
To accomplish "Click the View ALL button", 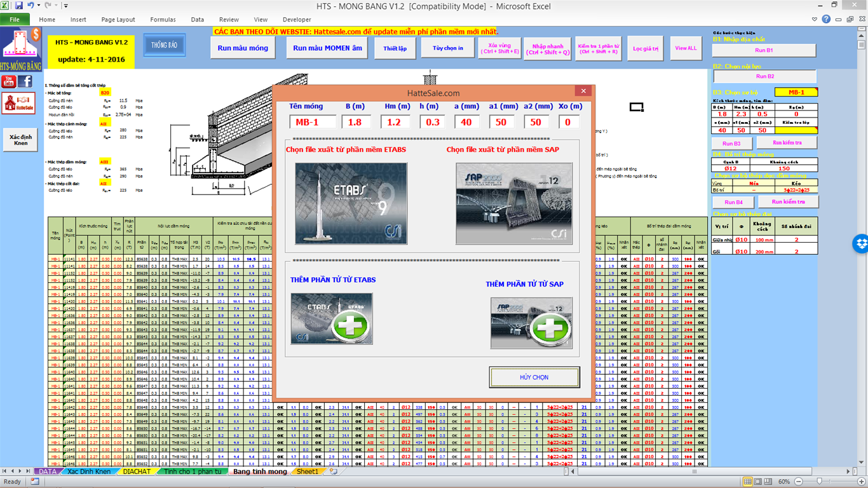I will click(686, 48).
